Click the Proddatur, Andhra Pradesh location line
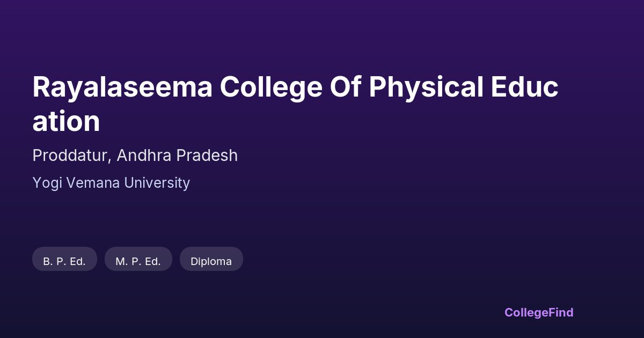 pos(135,156)
